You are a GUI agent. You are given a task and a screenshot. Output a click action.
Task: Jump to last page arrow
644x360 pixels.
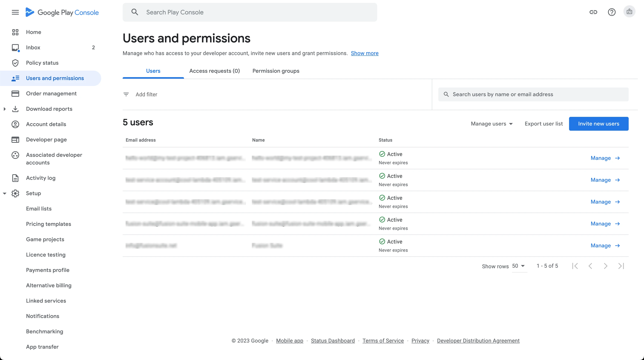click(621, 266)
